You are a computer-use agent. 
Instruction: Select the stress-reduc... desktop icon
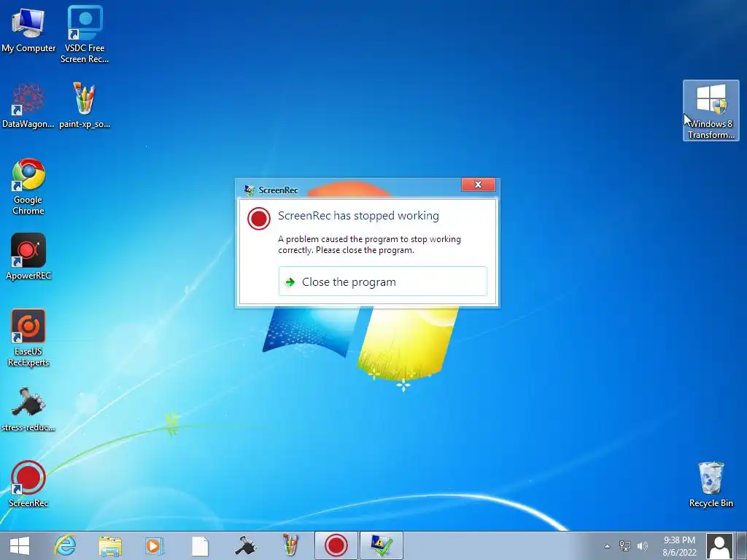[28, 410]
